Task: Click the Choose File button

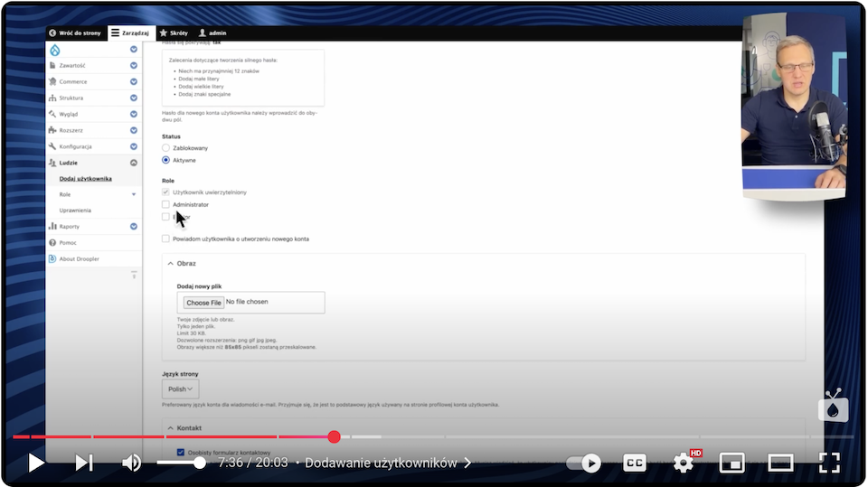Action: pyautogui.click(x=203, y=303)
